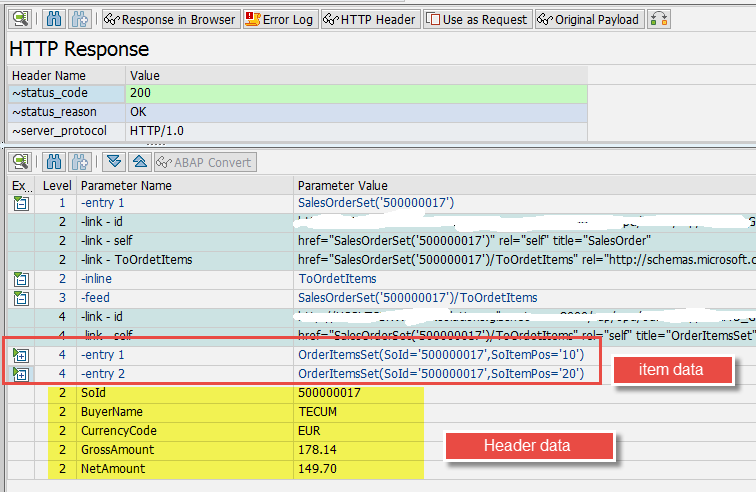
Task: Collapse the level 1 entry 1 node
Action: click(20, 203)
